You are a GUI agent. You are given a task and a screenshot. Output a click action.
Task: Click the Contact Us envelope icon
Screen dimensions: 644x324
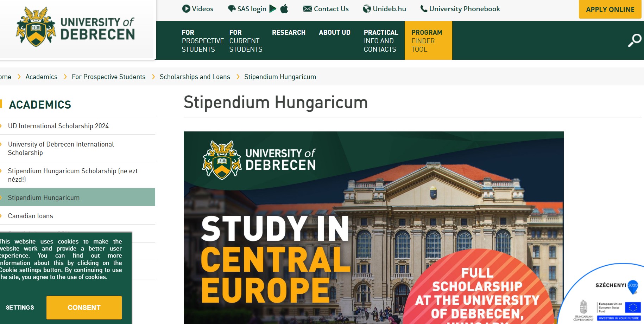307,9
